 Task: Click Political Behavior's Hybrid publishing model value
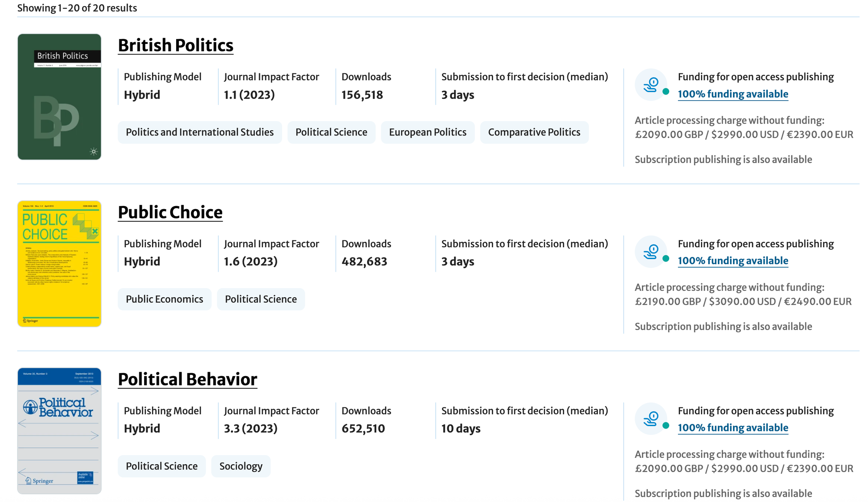click(142, 429)
